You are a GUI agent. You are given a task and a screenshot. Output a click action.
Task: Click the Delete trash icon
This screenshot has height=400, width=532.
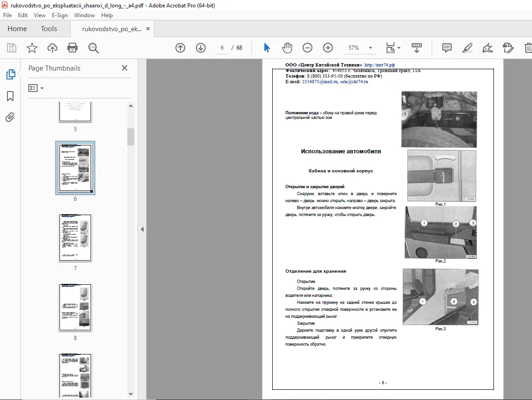click(x=528, y=48)
